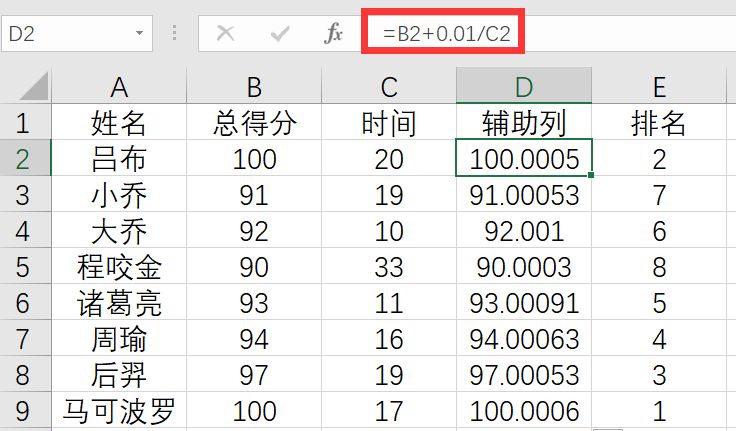Select row 5 header
736x431 pixels.
tap(24, 266)
